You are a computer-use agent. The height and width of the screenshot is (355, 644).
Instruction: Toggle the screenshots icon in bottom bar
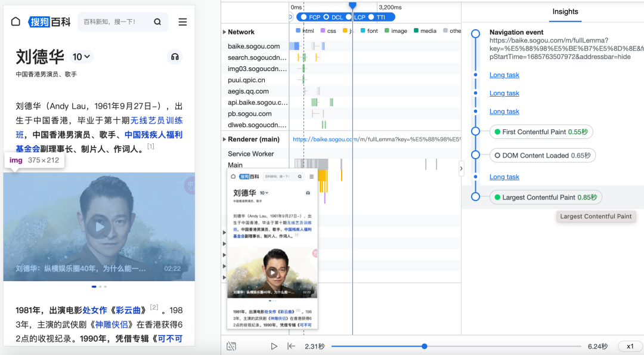click(x=231, y=347)
